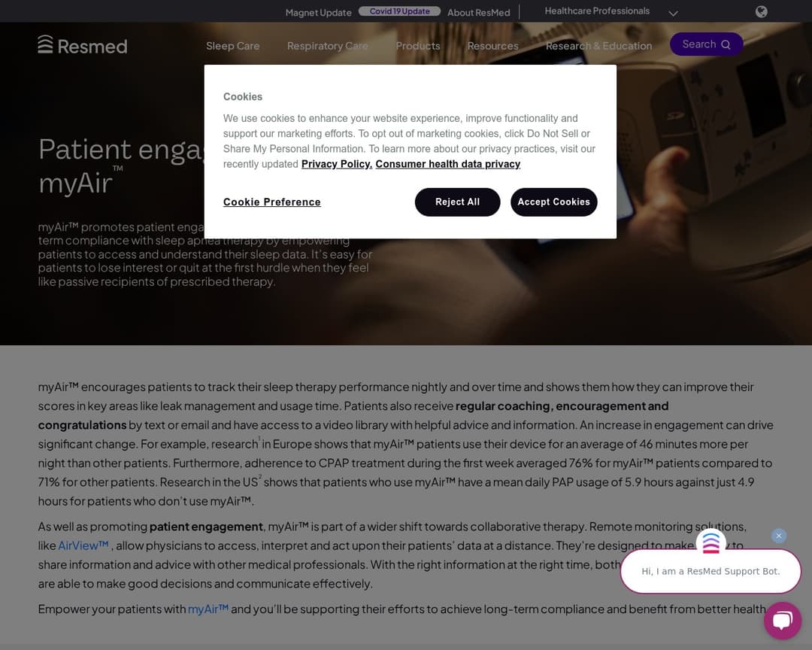Open the Cookie Preference link
The width and height of the screenshot is (812, 650).
point(272,202)
